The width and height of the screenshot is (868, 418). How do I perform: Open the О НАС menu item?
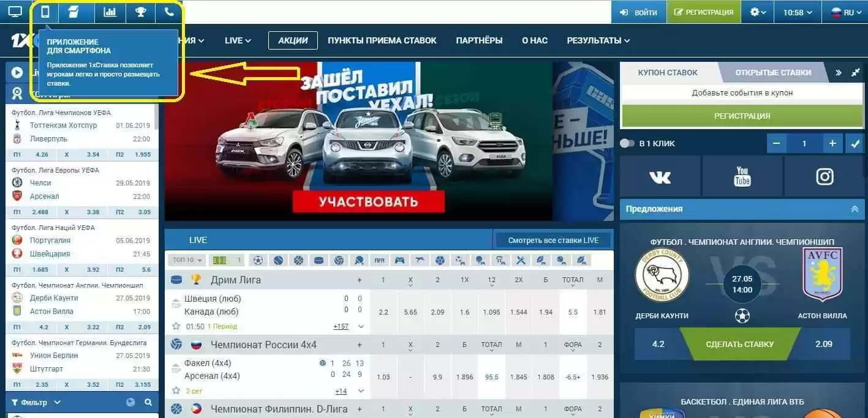[535, 40]
